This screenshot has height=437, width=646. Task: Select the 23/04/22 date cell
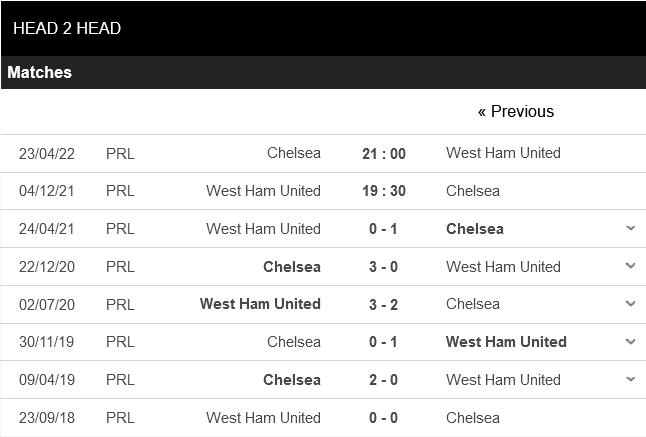click(x=46, y=153)
